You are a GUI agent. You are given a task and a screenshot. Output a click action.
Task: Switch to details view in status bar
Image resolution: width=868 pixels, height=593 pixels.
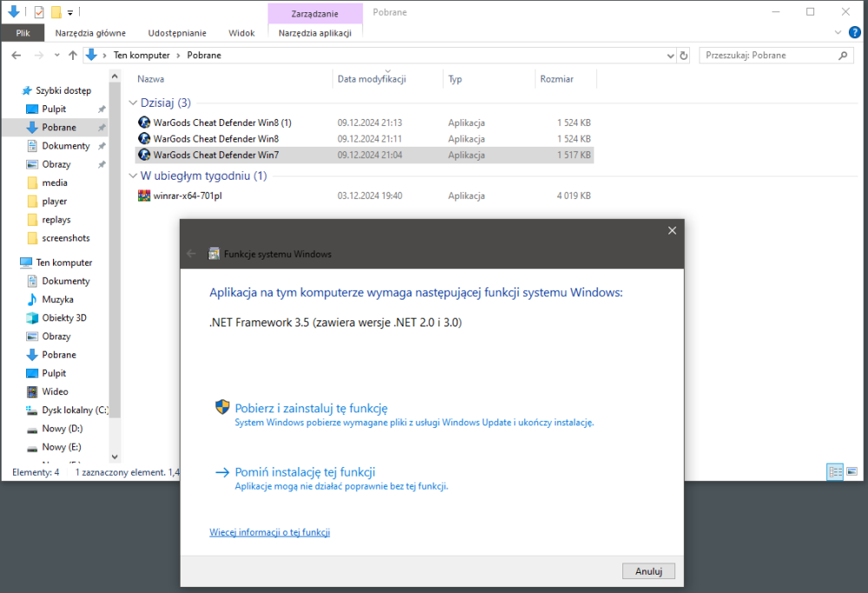[x=836, y=471]
